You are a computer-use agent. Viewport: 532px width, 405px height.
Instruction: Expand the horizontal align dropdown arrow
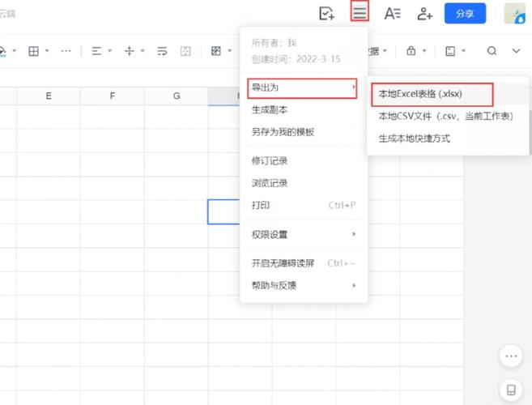(109, 50)
